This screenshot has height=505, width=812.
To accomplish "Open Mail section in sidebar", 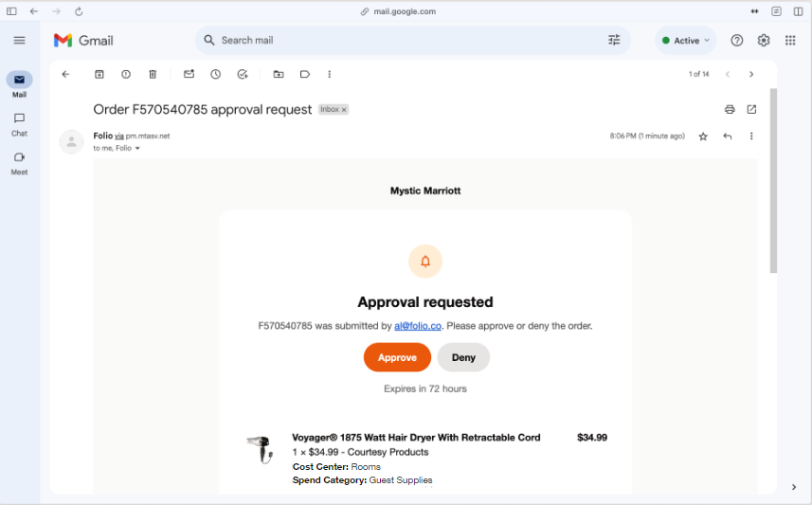I will tap(19, 85).
